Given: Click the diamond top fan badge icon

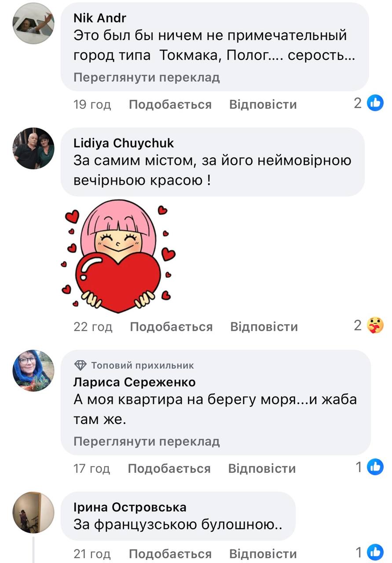Looking at the screenshot, I should (80, 365).
